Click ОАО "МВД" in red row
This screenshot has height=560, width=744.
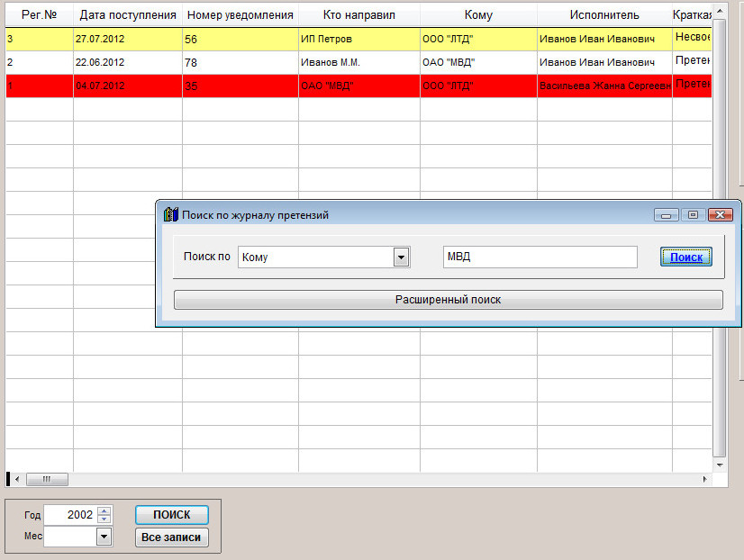[x=359, y=86]
